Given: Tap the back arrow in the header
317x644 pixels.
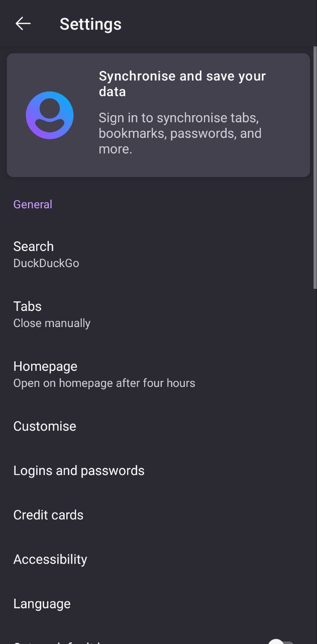Looking at the screenshot, I should coord(23,24).
